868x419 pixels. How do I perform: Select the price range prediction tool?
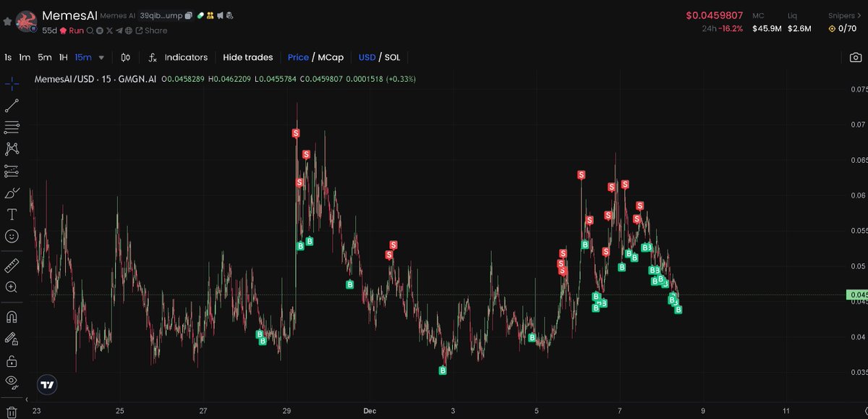[x=12, y=171]
